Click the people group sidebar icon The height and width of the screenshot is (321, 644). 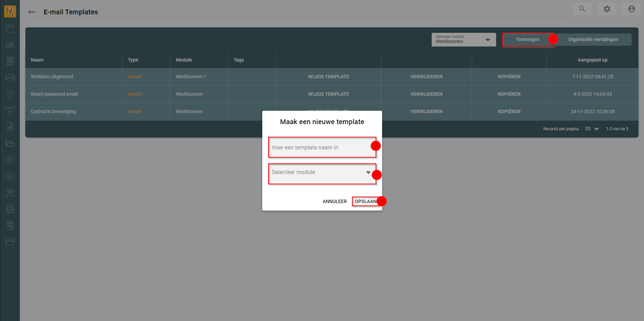pos(10,78)
